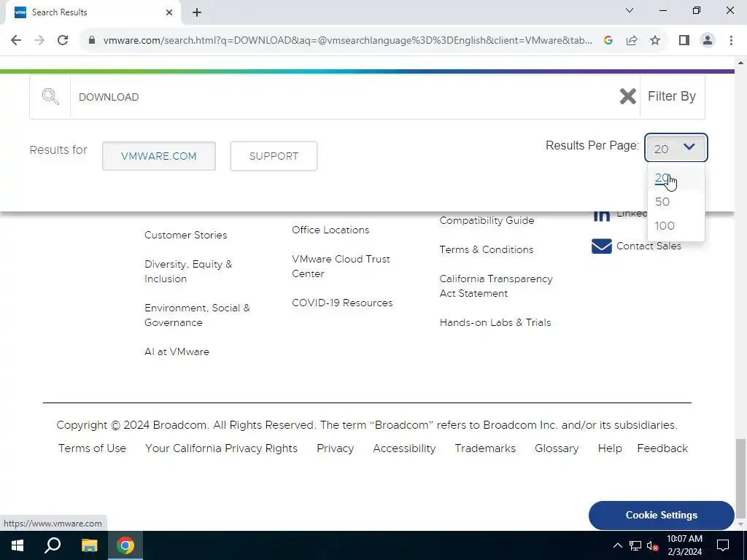Collapse the Results Per Page dropdown
Screen dimensions: 747x560
click(x=676, y=147)
